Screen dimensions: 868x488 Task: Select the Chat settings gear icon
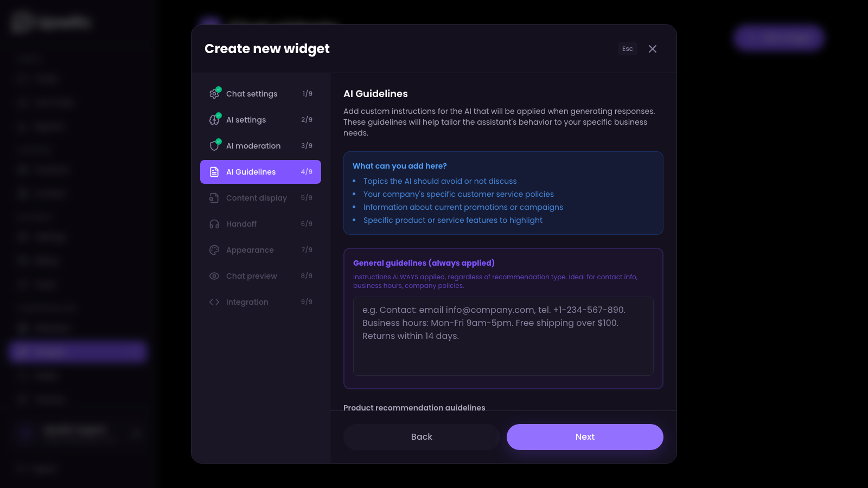coord(215,93)
